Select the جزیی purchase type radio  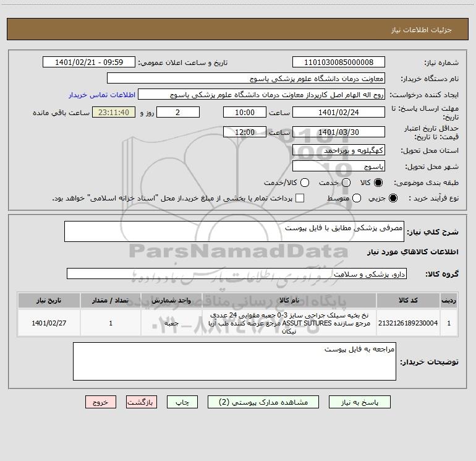pyautogui.click(x=393, y=198)
